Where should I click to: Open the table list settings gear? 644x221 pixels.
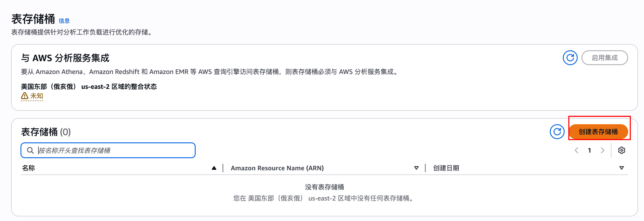(x=622, y=150)
